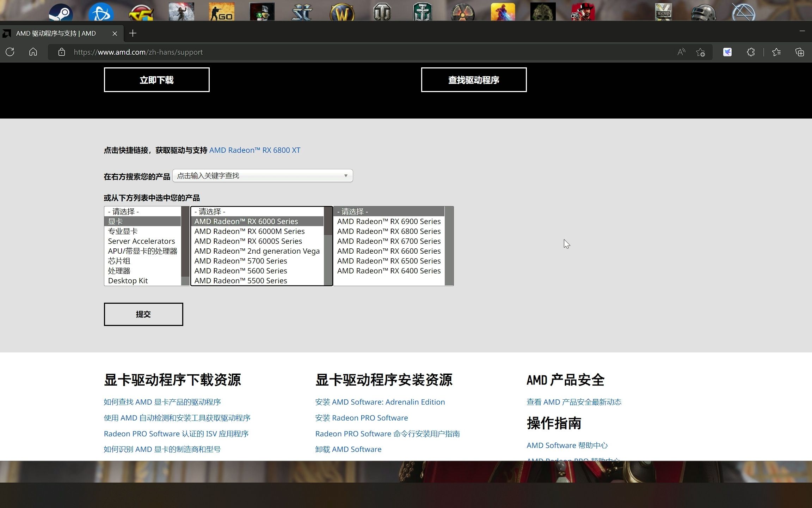Select Server Accelerators category

tap(142, 241)
